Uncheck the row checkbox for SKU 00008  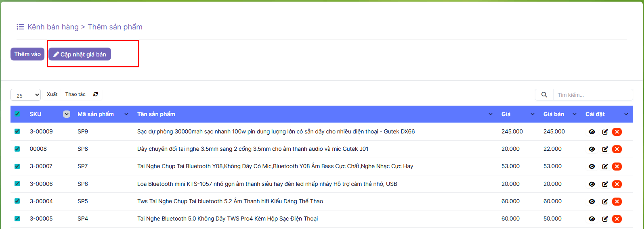(17, 149)
